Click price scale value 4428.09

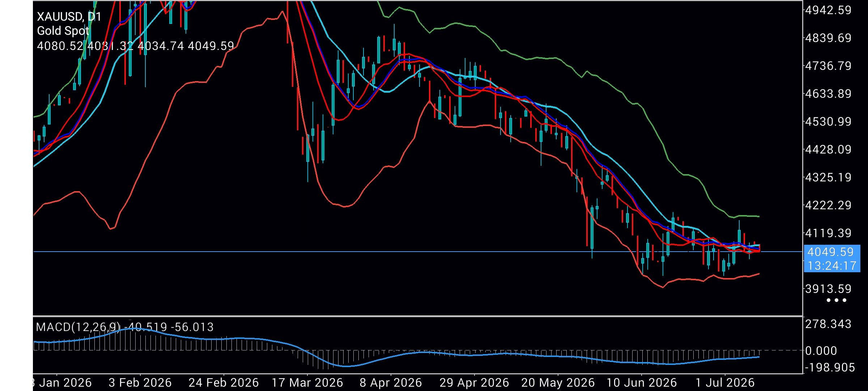(x=828, y=150)
